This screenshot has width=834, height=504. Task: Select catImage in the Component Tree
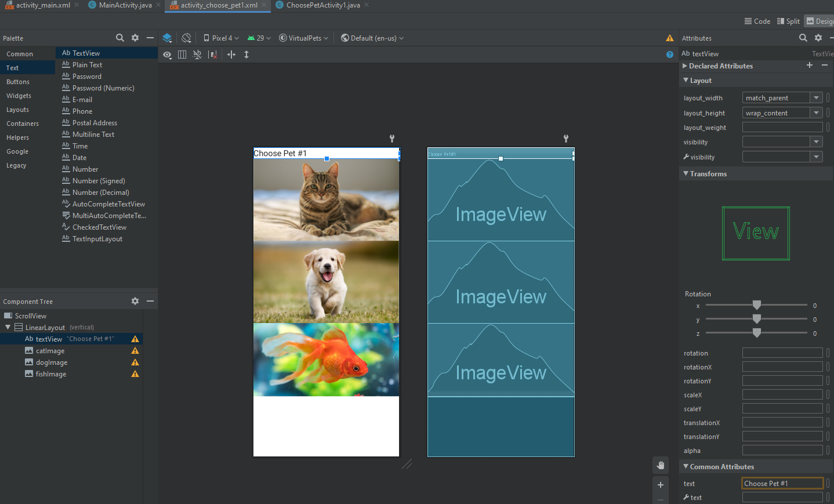coord(50,351)
